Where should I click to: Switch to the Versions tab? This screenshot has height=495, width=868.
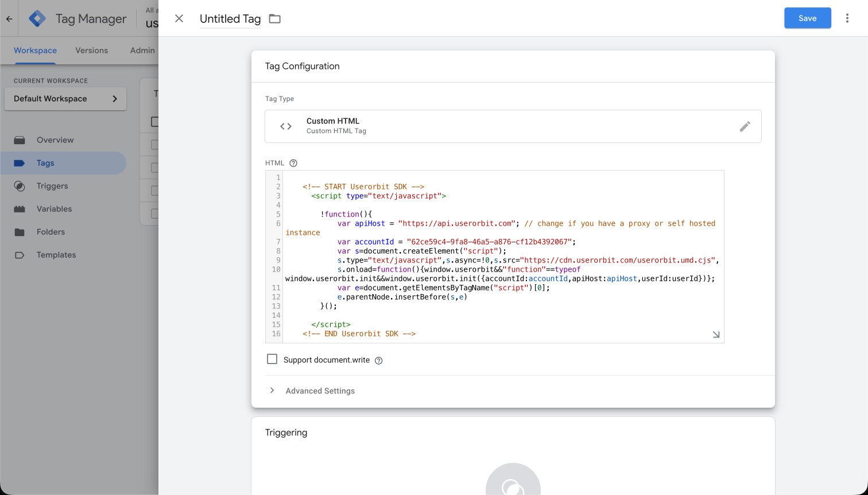pos(91,51)
